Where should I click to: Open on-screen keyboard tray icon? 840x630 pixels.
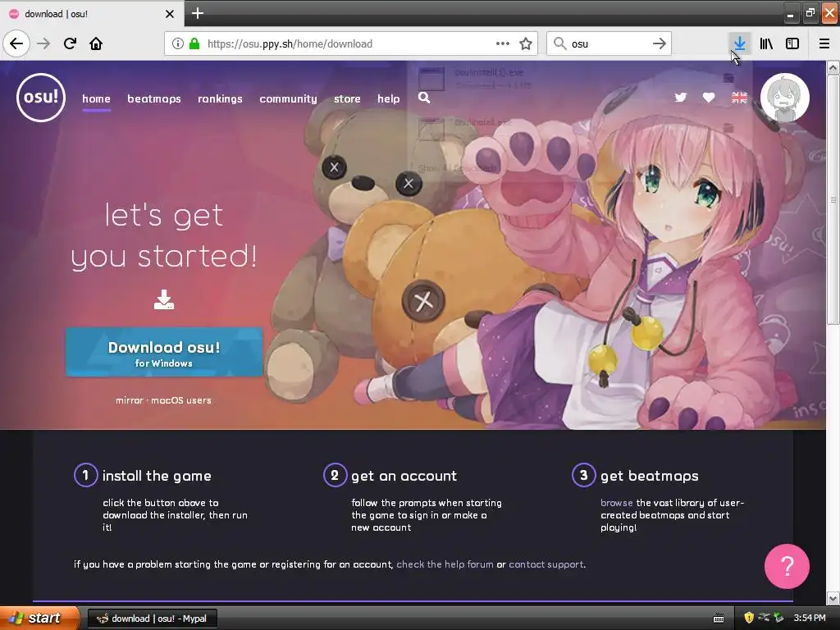[x=719, y=619]
